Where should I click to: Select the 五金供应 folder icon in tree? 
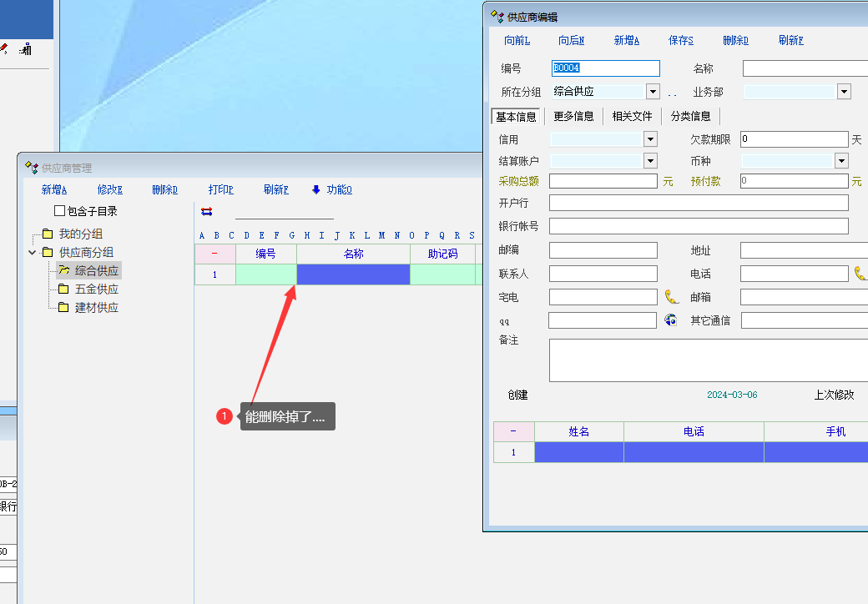pyautogui.click(x=63, y=289)
